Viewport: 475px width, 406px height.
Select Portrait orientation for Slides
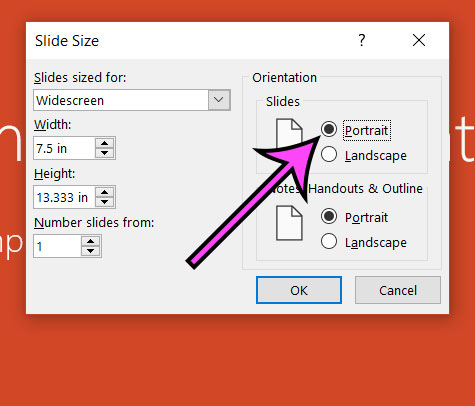pyautogui.click(x=329, y=129)
